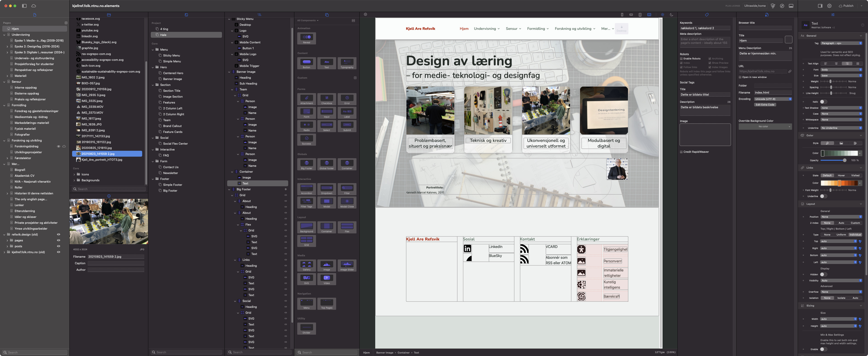Choose the Submit form component
868x356 pixels.
click(347, 126)
